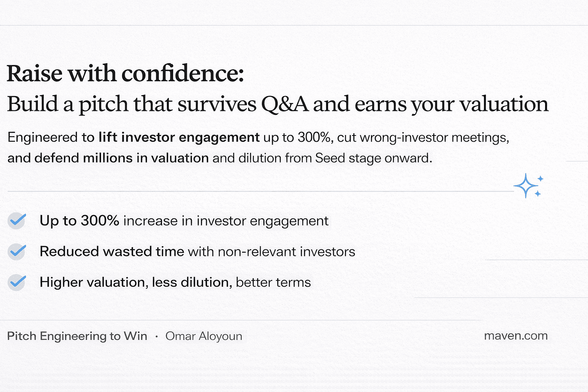Click the 'Seed stage onward' text
This screenshot has width=588, height=392.
click(x=373, y=158)
